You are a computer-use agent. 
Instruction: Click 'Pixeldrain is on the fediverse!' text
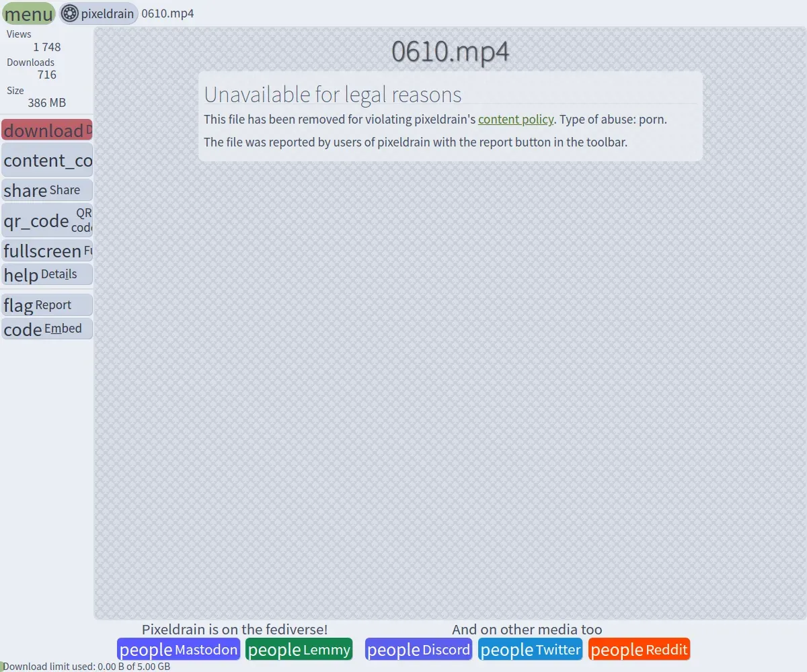235,630
